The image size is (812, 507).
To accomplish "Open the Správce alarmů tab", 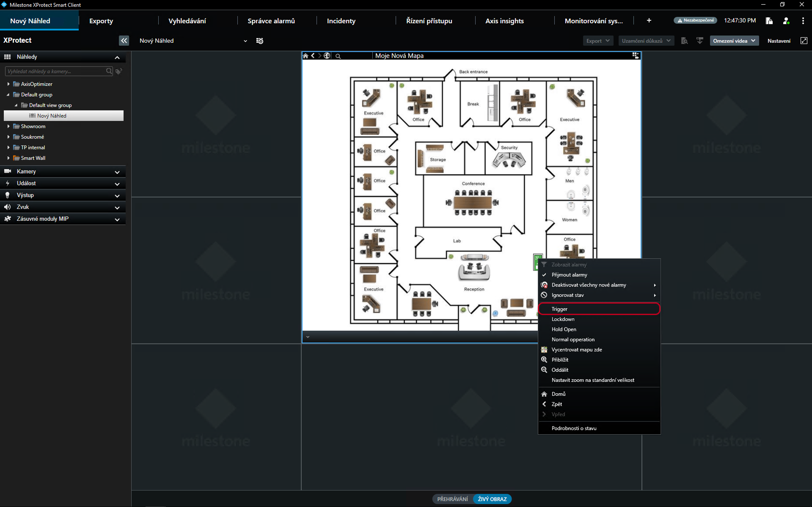I will [271, 21].
